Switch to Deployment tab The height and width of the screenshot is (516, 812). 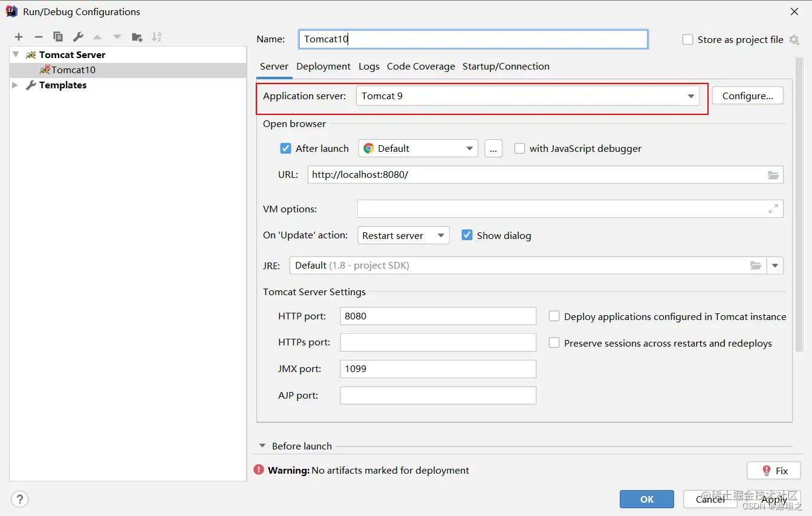click(x=323, y=67)
